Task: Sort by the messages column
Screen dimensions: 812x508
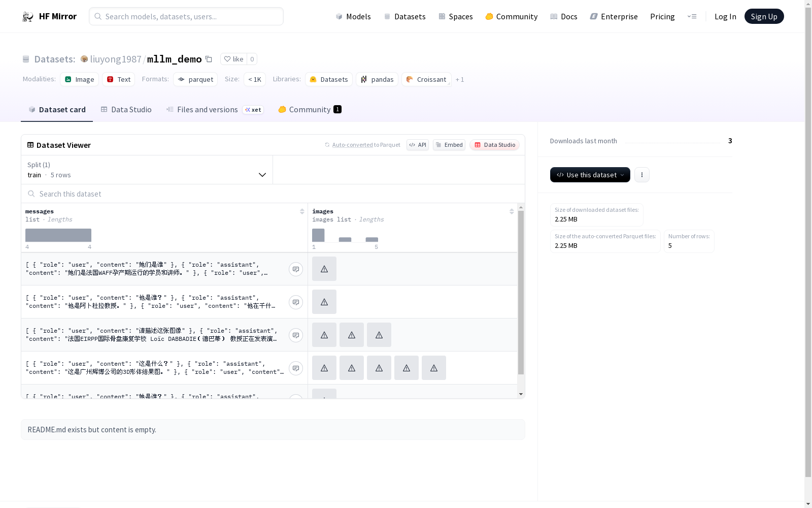Action: pyautogui.click(x=302, y=211)
